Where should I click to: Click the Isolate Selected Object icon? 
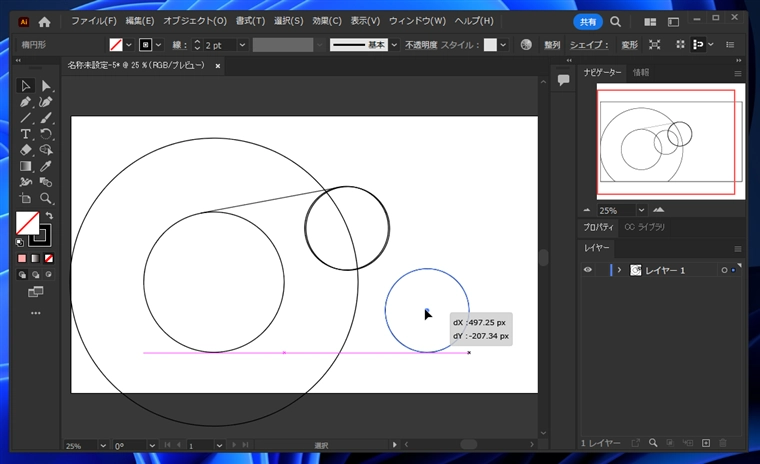click(654, 45)
